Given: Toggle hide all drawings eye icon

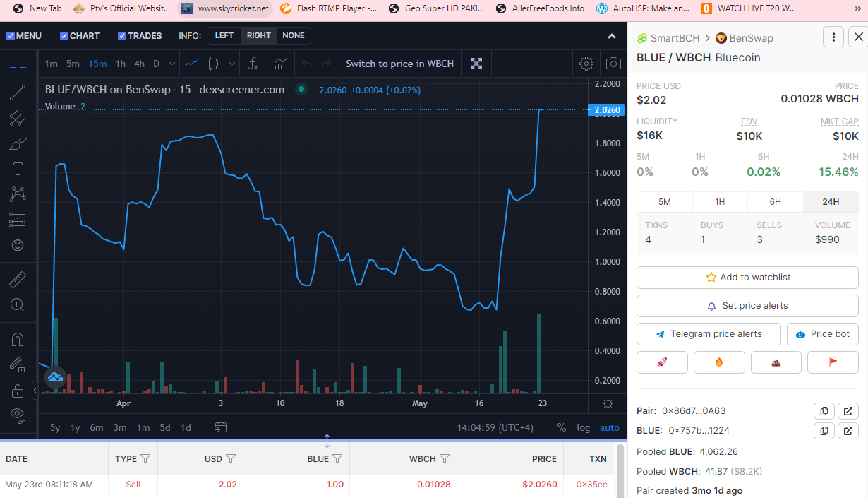Looking at the screenshot, I should click(18, 415).
